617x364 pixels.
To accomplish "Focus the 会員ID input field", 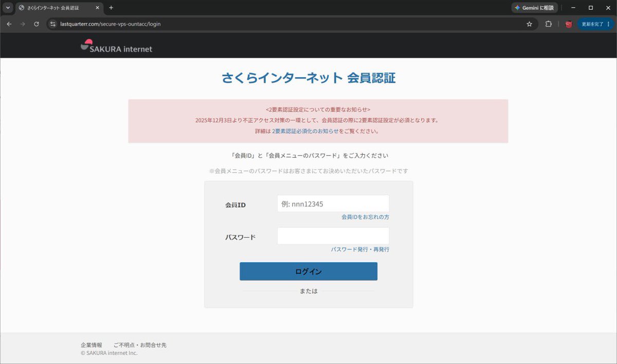I will [x=333, y=204].
